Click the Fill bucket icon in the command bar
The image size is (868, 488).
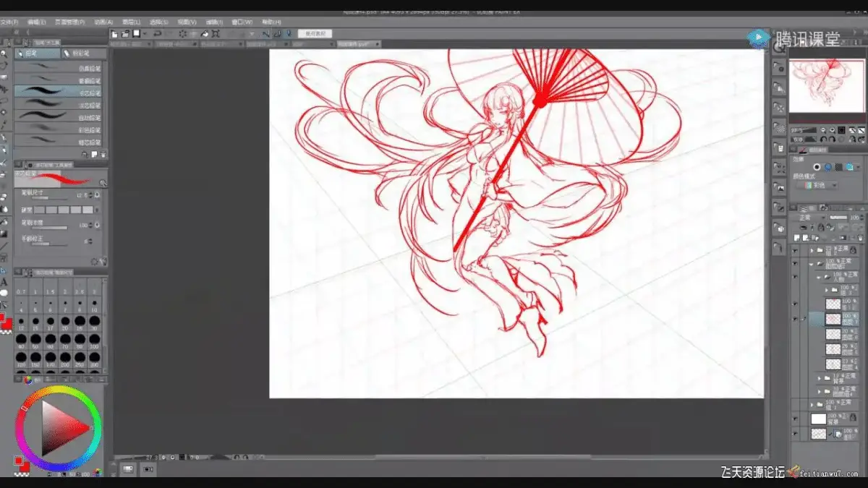point(205,34)
